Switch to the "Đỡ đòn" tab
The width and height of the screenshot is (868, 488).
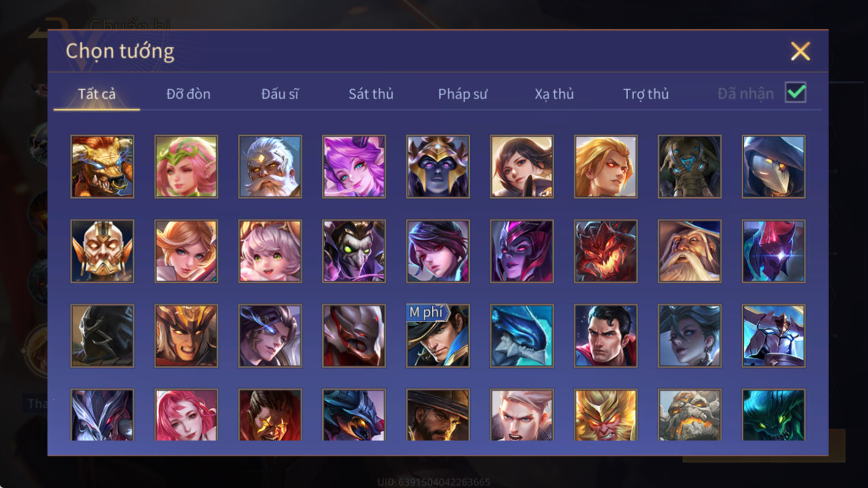(x=188, y=94)
